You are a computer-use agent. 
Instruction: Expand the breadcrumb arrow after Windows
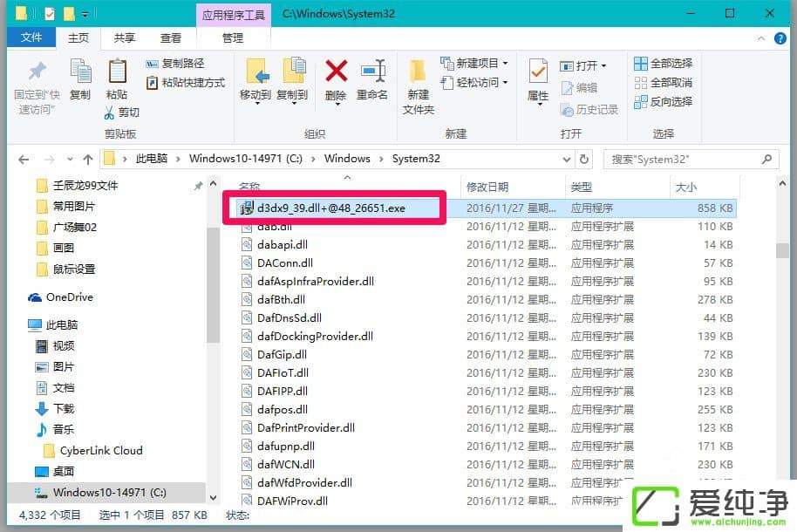point(381,160)
